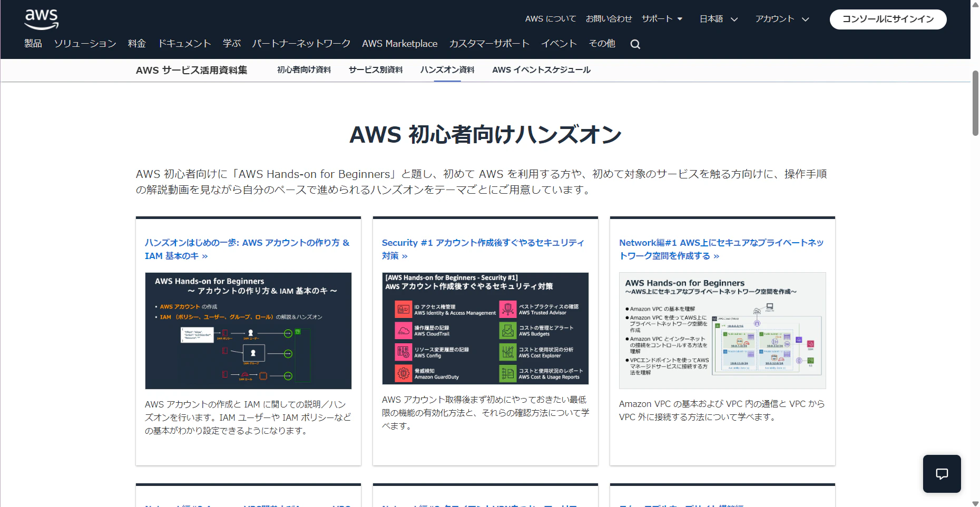Screen dimensions: 980x507
Task: Open Security #1 セキュリティ対策 link
Action: (483, 249)
